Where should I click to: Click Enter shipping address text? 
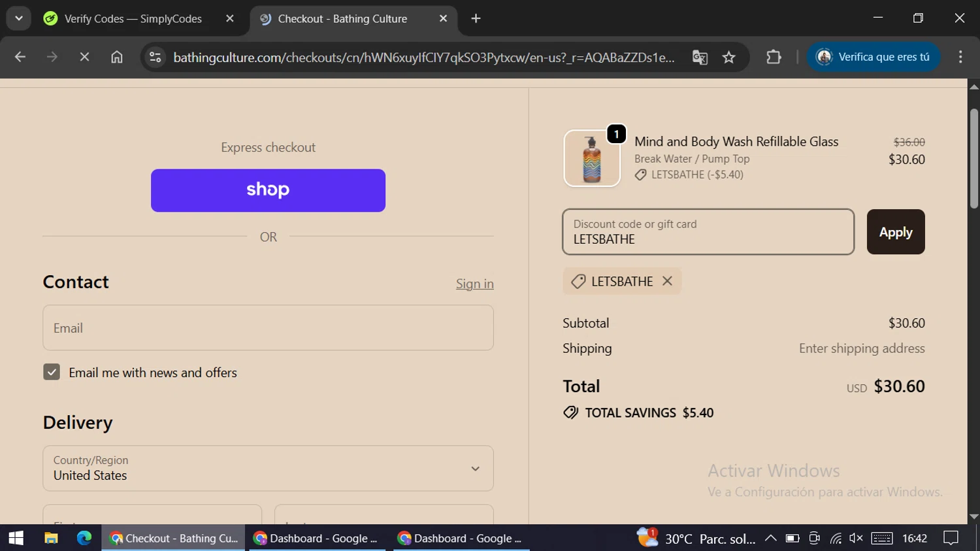click(862, 348)
